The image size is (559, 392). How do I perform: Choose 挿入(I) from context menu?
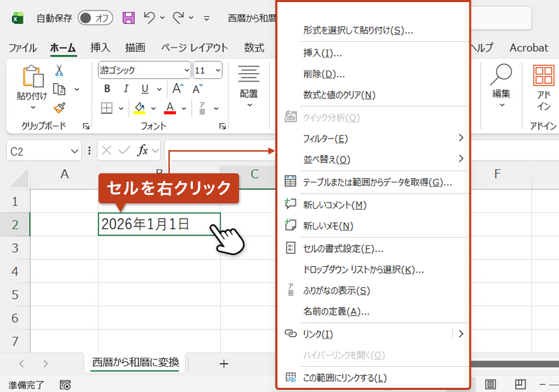pyautogui.click(x=372, y=53)
